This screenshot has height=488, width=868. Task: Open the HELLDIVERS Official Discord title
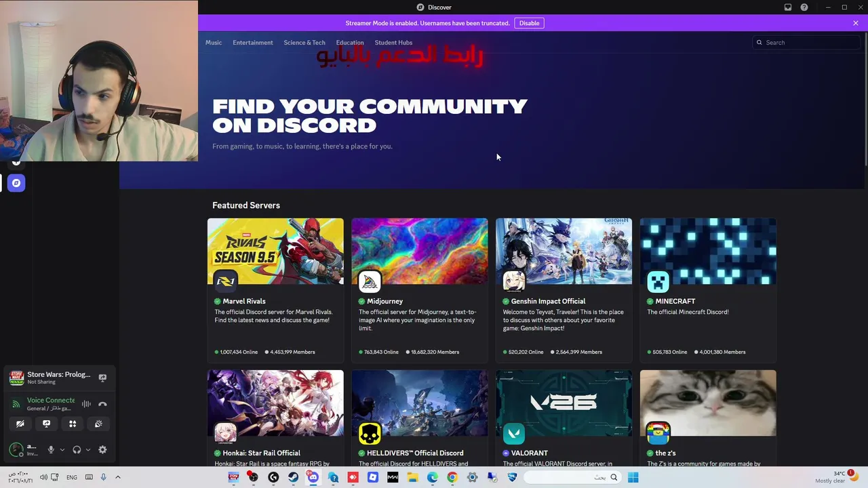[x=415, y=453]
